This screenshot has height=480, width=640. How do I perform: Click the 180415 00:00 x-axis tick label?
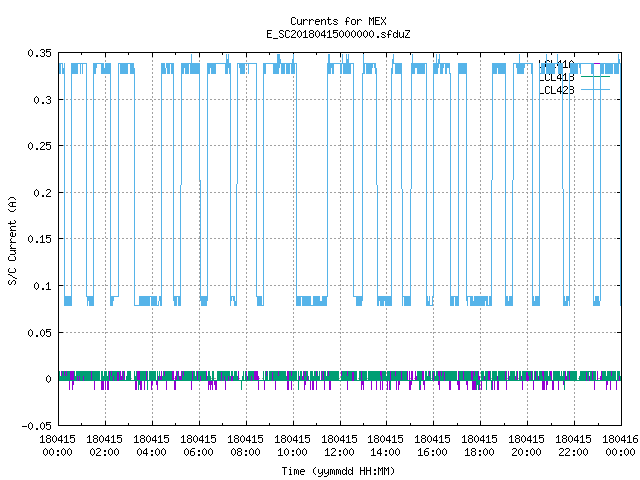coord(58,446)
